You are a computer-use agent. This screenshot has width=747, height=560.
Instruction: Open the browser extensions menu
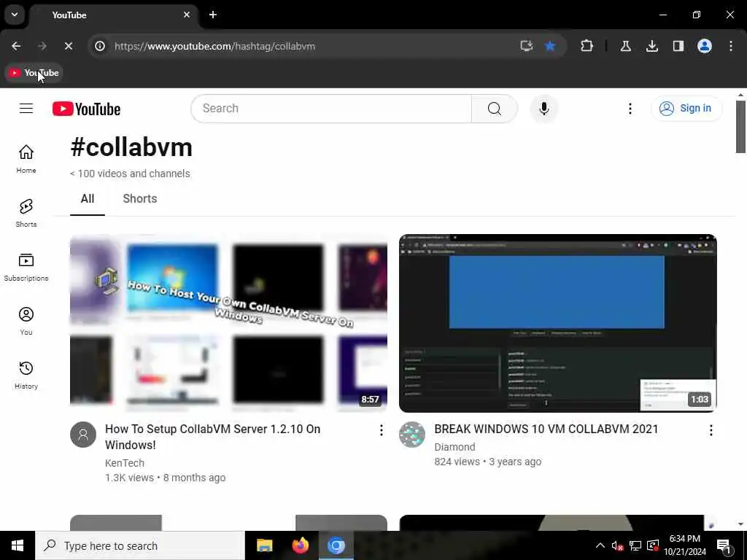click(x=587, y=46)
